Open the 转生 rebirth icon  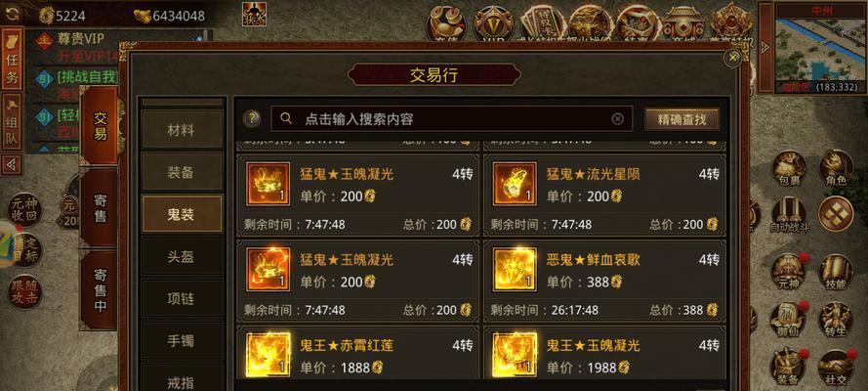pos(836,320)
